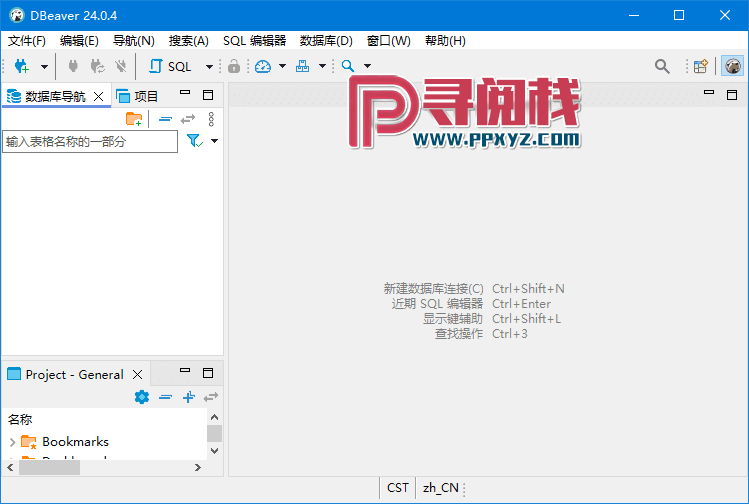749x504 pixels.
Task: Click the new database connection plug icon
Action: (x=21, y=66)
